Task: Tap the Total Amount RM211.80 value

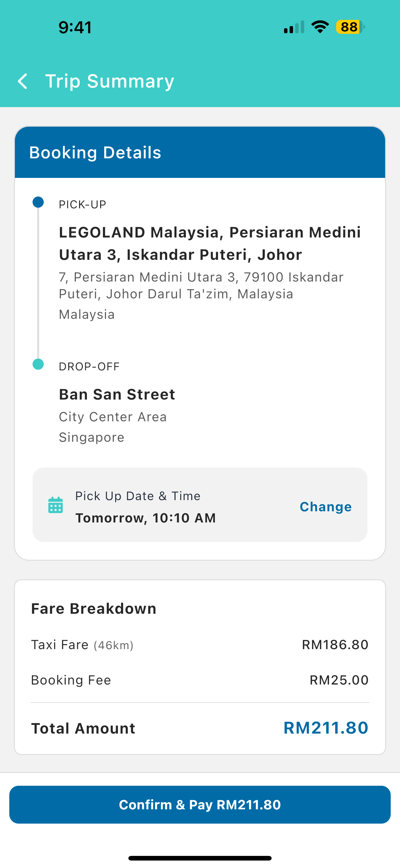Action: (326, 728)
